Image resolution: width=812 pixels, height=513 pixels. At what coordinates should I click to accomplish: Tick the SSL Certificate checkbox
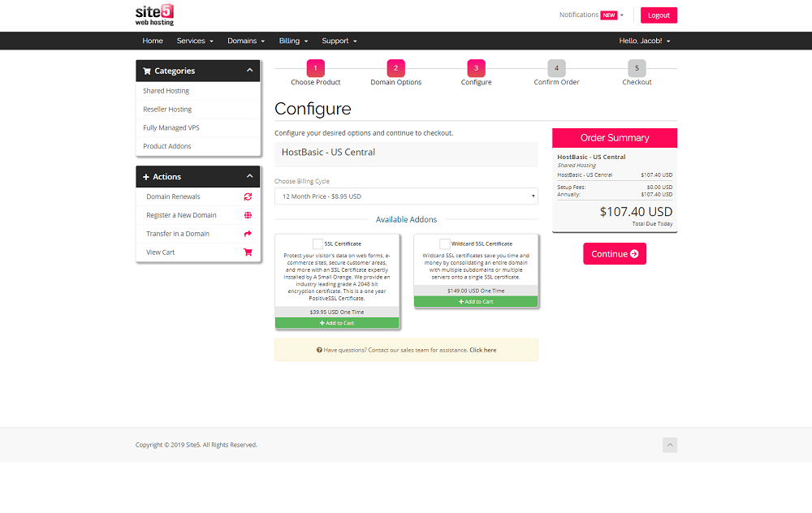click(318, 244)
